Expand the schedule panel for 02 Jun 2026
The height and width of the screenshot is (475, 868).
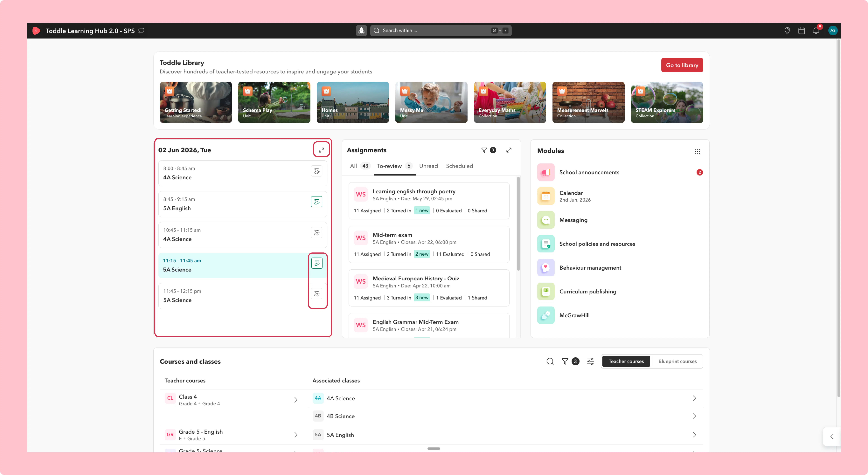(x=321, y=150)
